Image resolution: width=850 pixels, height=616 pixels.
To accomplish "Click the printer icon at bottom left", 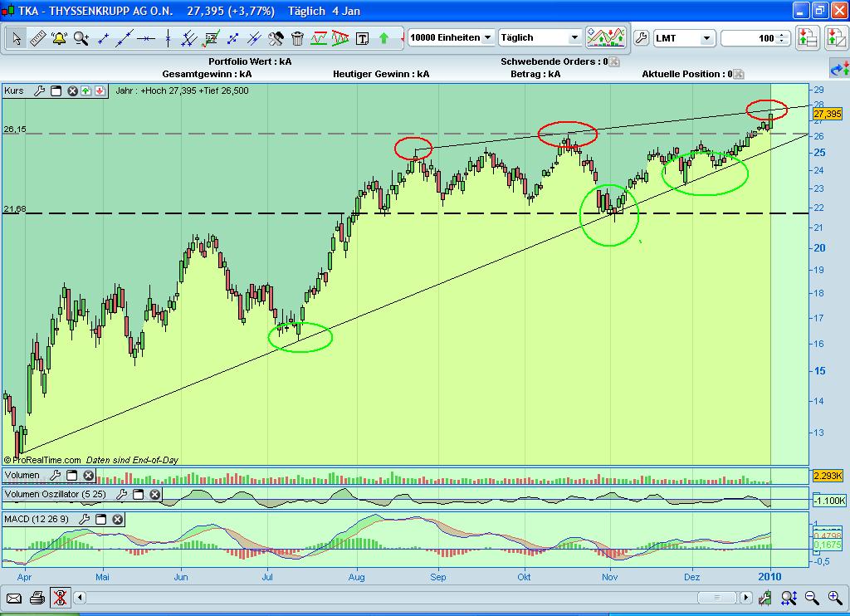I will pyautogui.click(x=37, y=598).
